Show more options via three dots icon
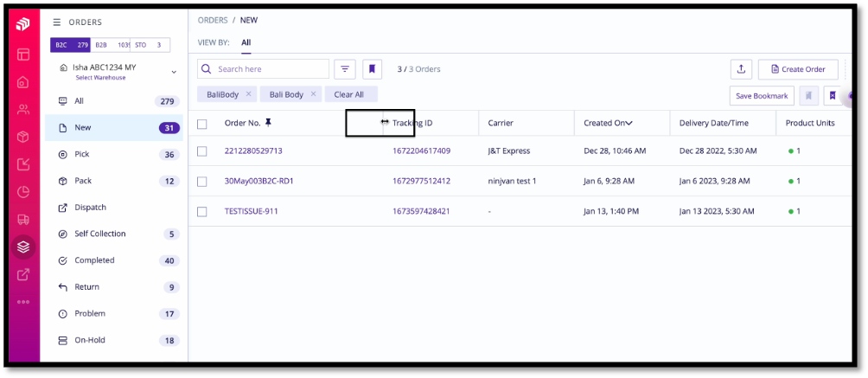The height and width of the screenshot is (378, 868). [22, 302]
